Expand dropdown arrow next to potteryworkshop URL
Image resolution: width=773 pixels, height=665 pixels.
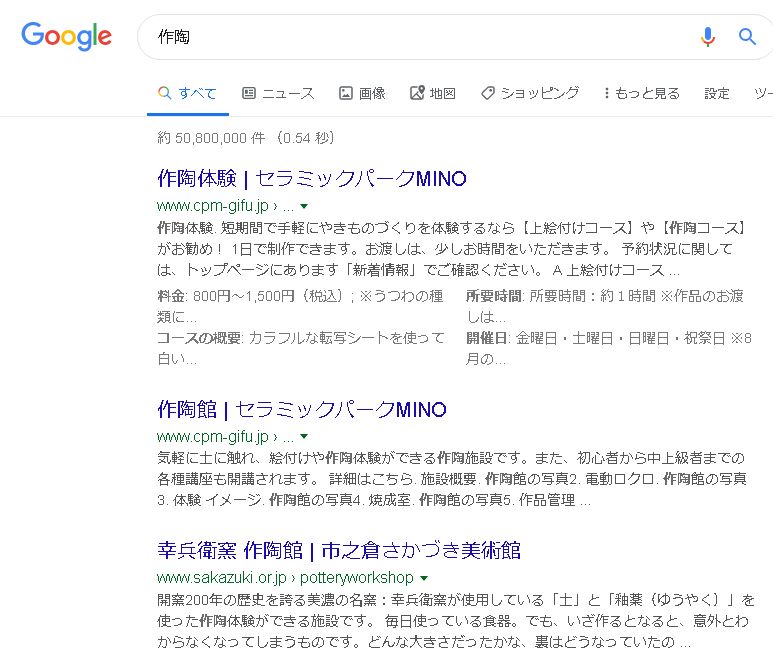[x=424, y=578]
